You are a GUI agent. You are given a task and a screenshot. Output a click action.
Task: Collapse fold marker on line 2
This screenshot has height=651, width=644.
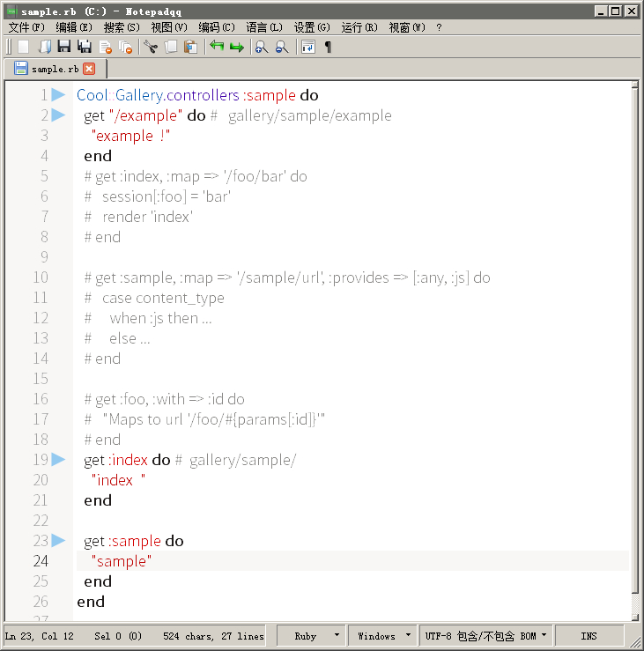pyautogui.click(x=58, y=115)
